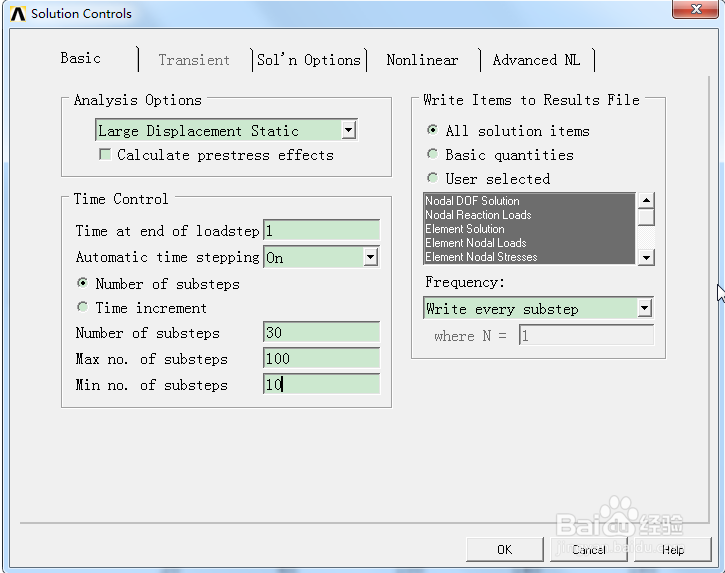The height and width of the screenshot is (573, 725).
Task: Close the Solution Controls dialog
Action: [695, 9]
